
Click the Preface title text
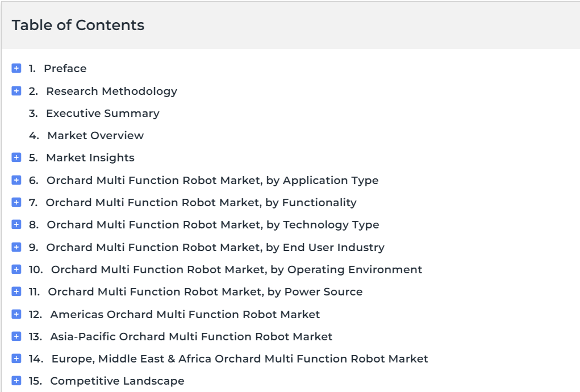tap(65, 68)
